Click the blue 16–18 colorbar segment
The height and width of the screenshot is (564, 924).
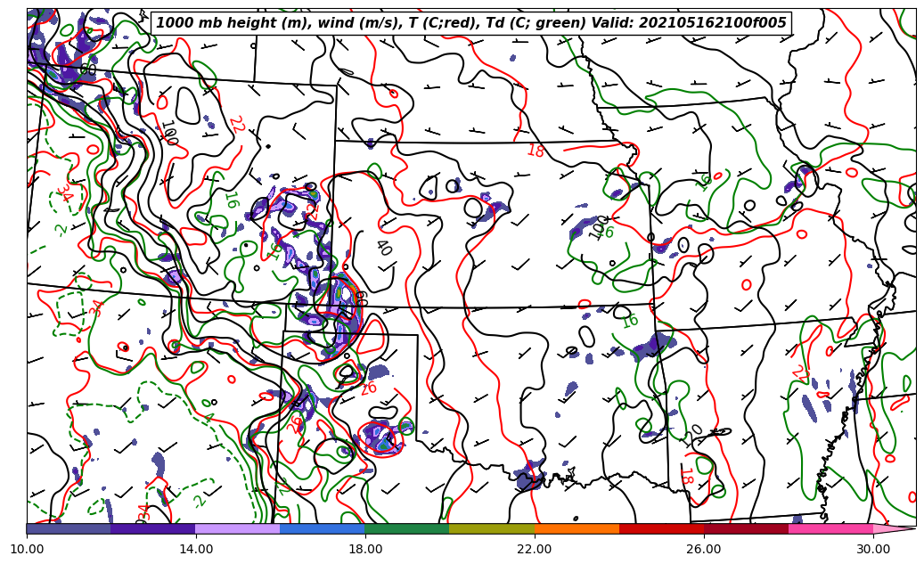(323, 528)
